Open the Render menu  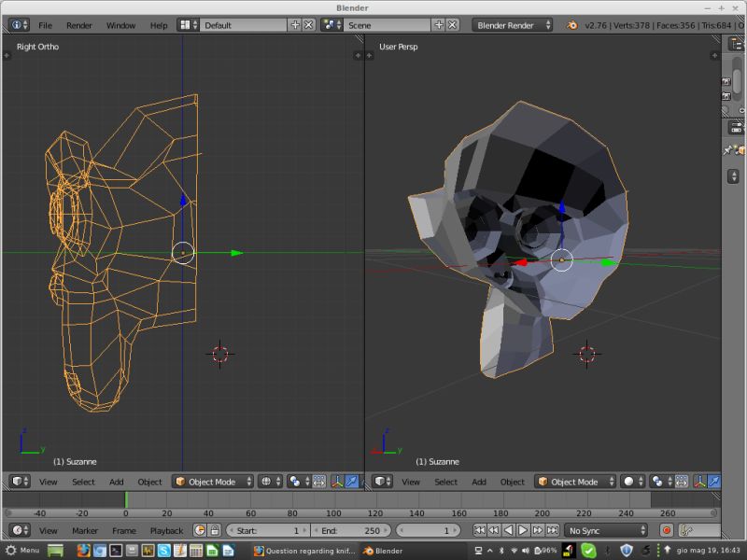tap(79, 25)
